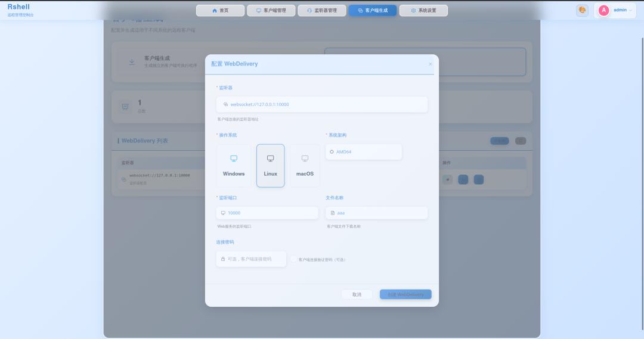The width and height of the screenshot is (644, 339).
Task: Open the 监听器 websocket address selector
Action: pos(321,104)
